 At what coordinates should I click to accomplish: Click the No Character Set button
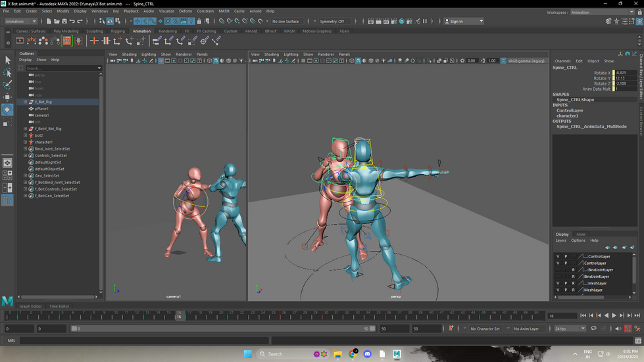(485, 328)
